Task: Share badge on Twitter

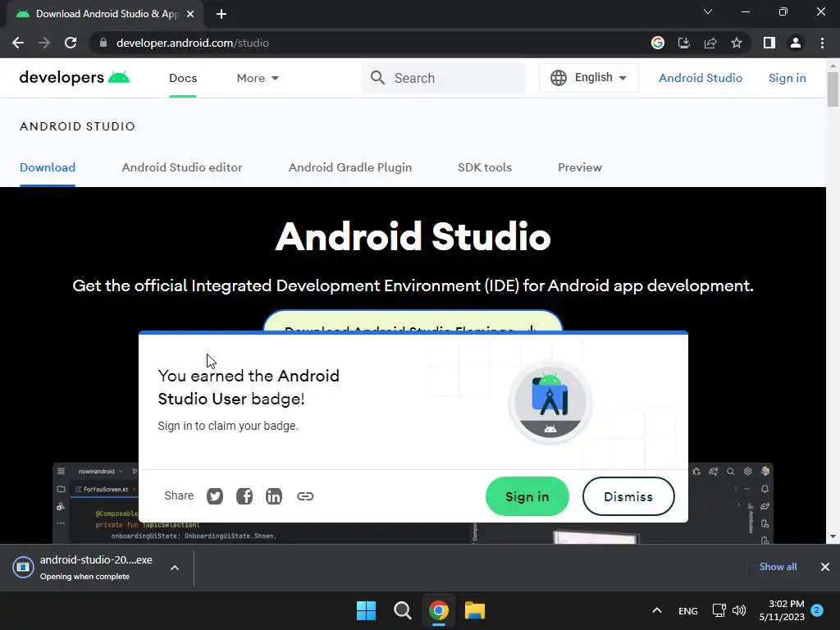Action: coord(215,496)
